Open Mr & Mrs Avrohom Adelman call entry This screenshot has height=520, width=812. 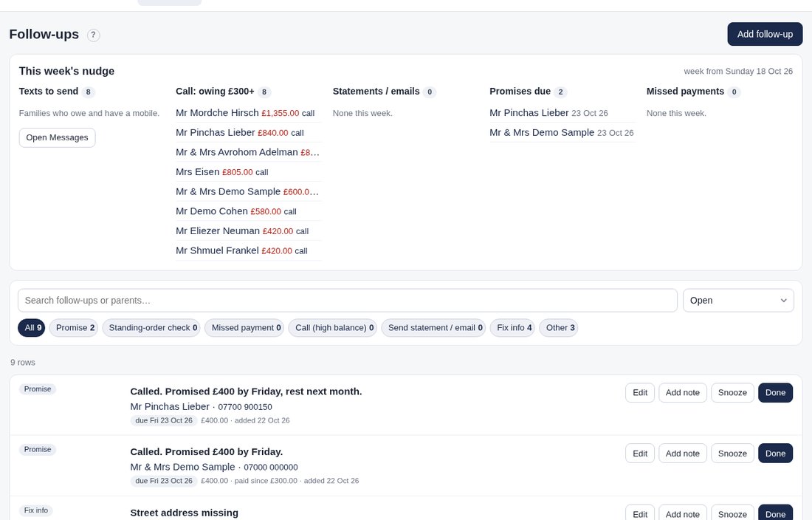(249, 152)
